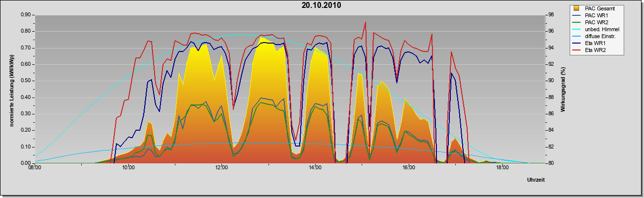
Task: Click the 80 efficiency axis value
Action: tap(551, 163)
